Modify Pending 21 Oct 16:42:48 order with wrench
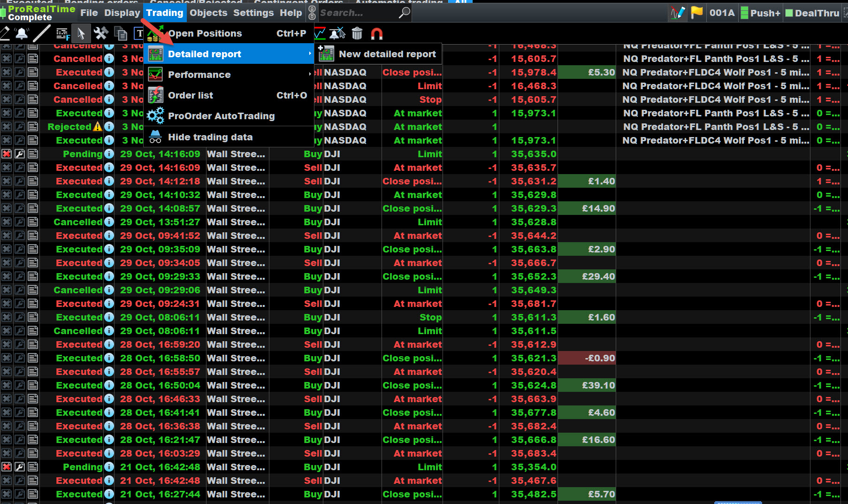Viewport: 848px width, 504px height. coord(20,467)
